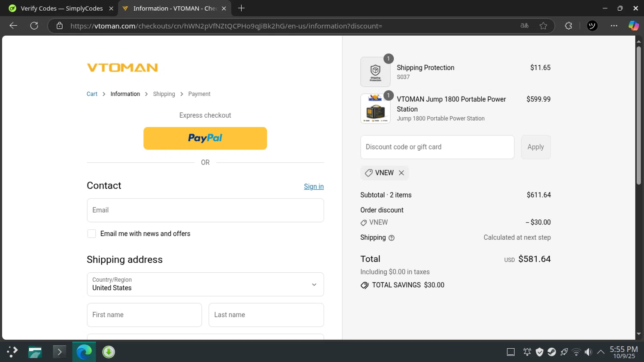Open browser settings and more menu
Screen dimensions: 644x362
click(614, 26)
